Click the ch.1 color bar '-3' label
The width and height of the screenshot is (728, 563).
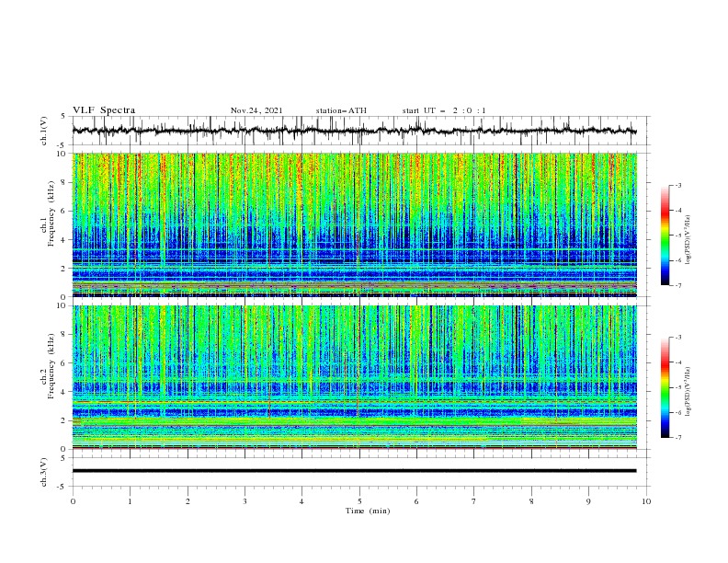click(677, 185)
